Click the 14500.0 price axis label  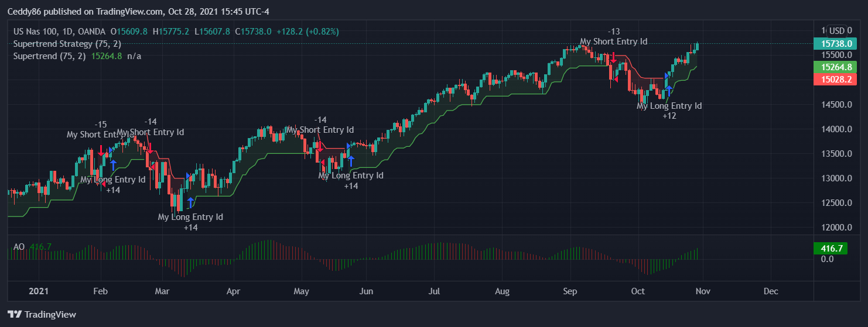[836, 105]
